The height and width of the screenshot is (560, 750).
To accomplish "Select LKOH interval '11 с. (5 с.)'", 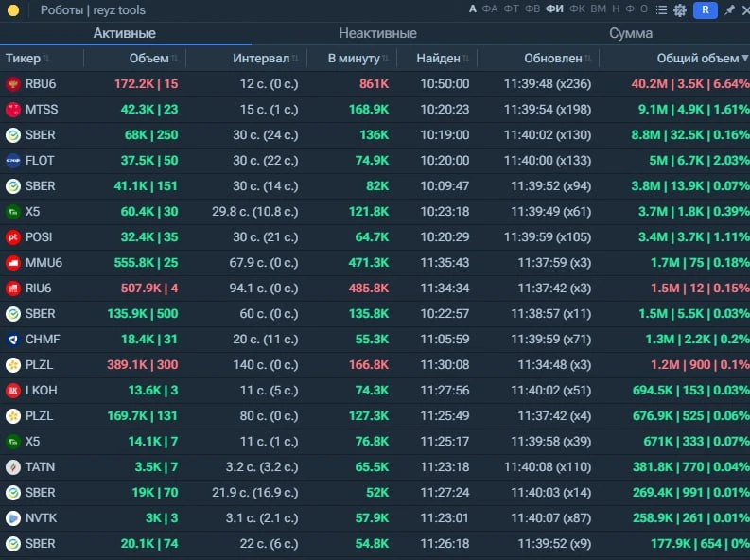I will pyautogui.click(x=269, y=391).
